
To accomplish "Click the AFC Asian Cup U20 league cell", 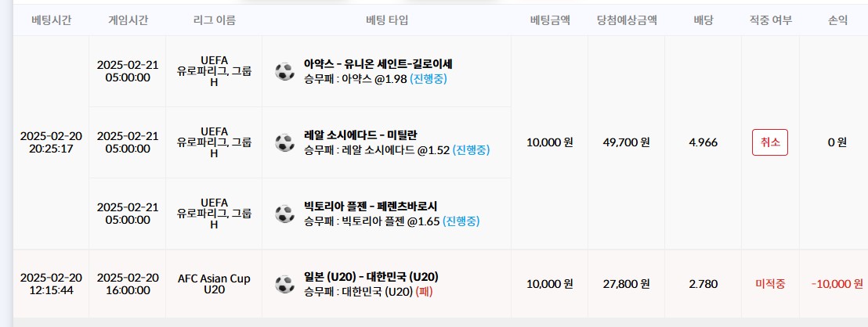I will (214, 284).
